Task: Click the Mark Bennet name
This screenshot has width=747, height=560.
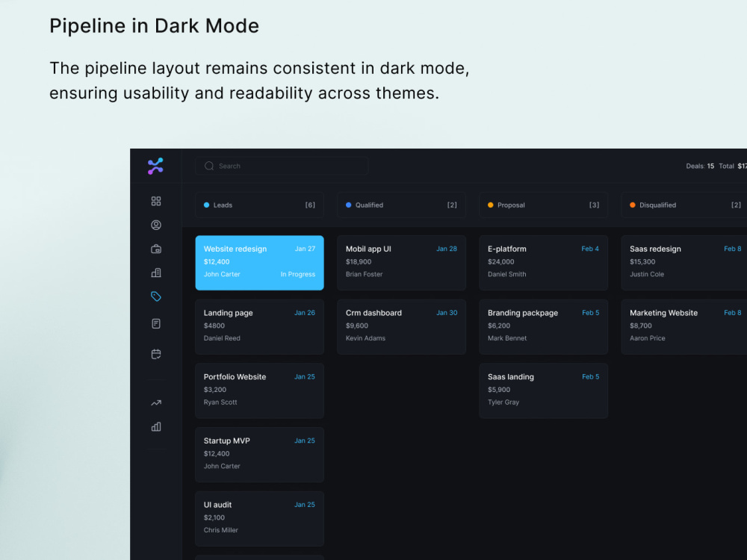Action: 507,338
